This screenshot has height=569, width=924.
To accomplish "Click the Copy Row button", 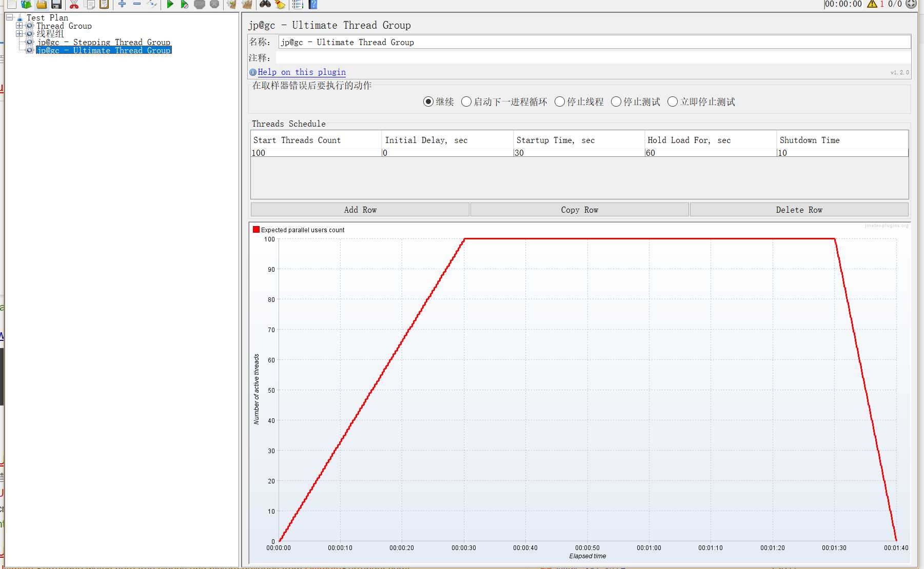I will point(580,210).
